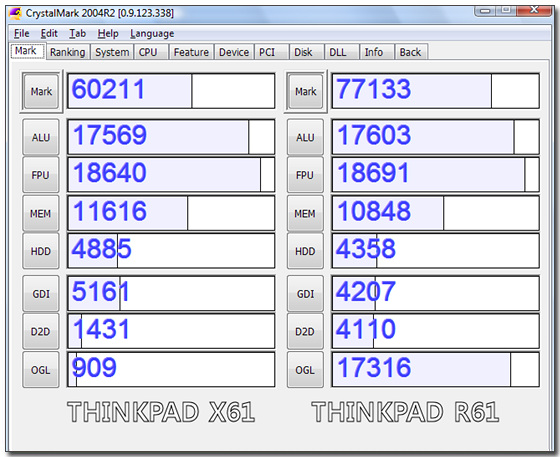Click the HDD button in R61 panel
Viewport: 560px width, 457px height.
[x=305, y=251]
